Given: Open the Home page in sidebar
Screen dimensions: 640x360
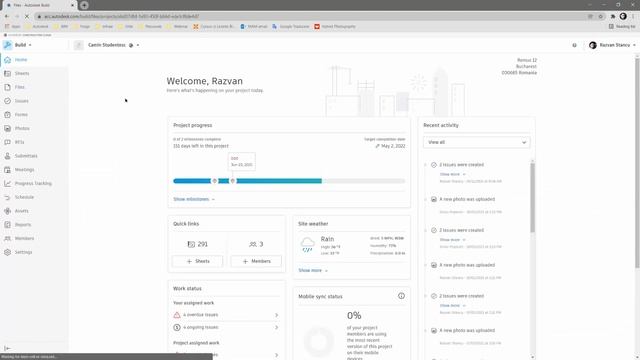Looking at the screenshot, I should [x=20, y=60].
